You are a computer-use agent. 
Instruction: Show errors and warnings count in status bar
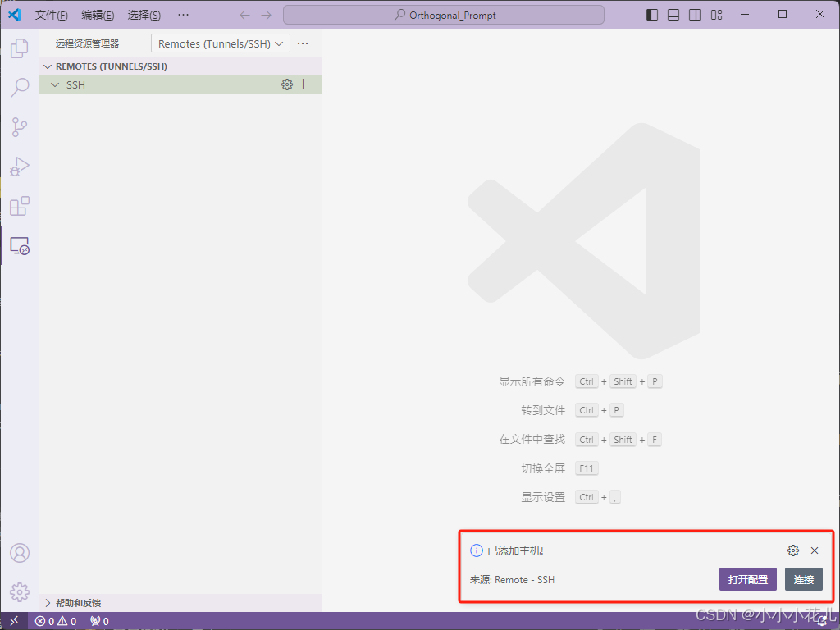56,621
